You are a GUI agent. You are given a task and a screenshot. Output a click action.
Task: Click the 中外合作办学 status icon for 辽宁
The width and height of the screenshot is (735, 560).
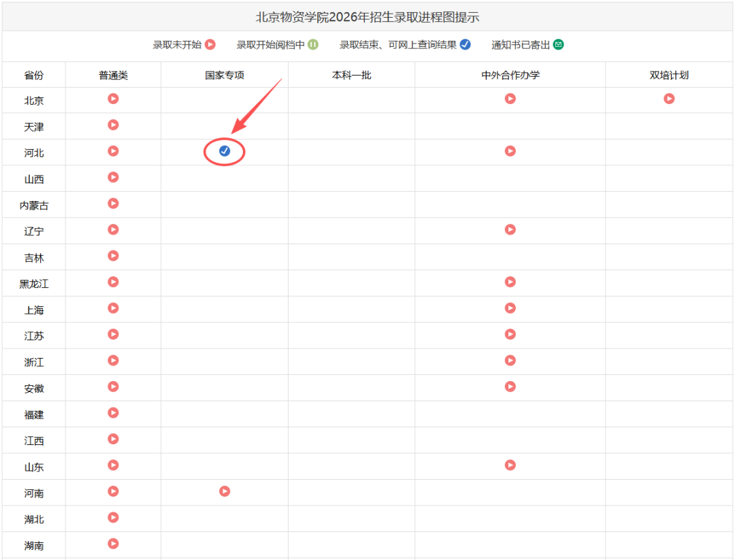(510, 229)
